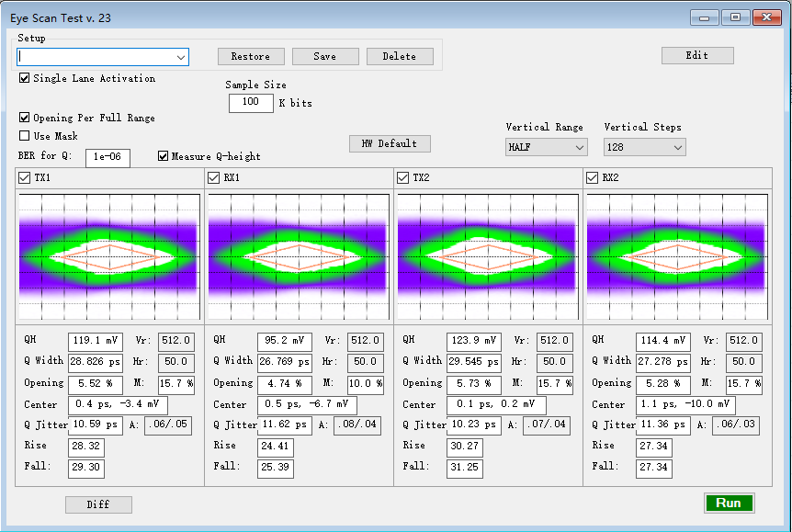This screenshot has height=532, width=792.
Task: Close the Eye Scan Test window
Action: (x=767, y=17)
